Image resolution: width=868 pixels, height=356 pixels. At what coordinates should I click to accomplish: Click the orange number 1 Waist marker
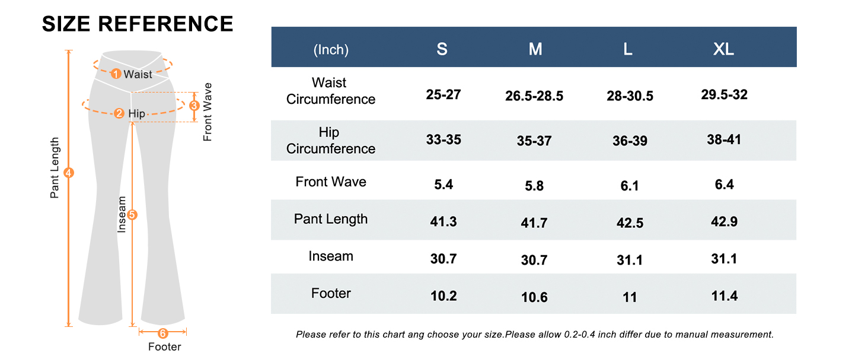(x=116, y=74)
